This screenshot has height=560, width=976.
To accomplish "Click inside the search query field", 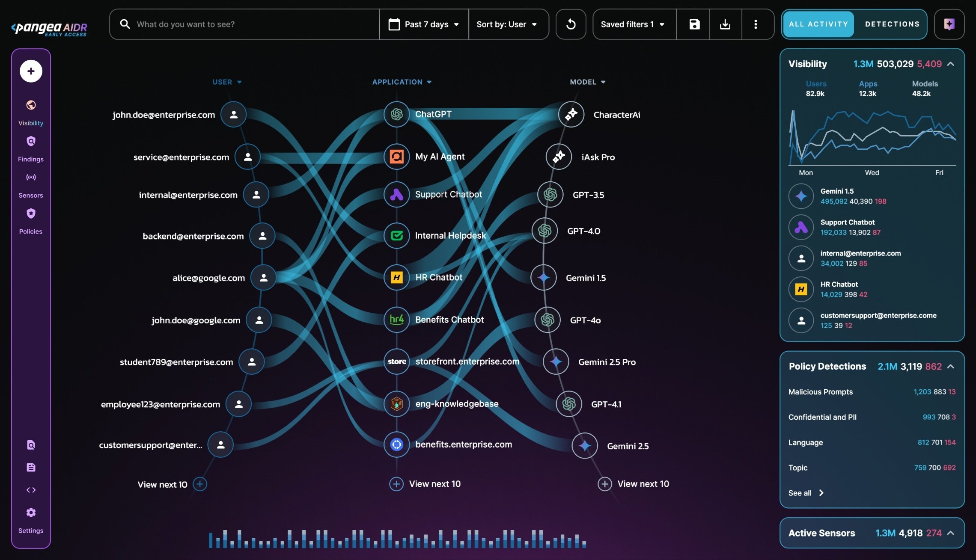I will pos(244,24).
